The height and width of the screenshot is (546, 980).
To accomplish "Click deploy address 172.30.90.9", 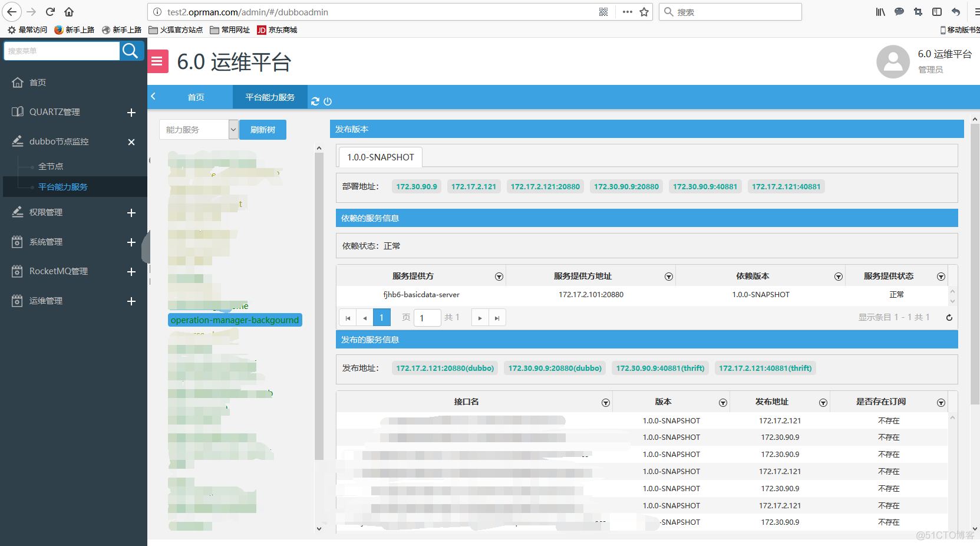I will click(417, 187).
